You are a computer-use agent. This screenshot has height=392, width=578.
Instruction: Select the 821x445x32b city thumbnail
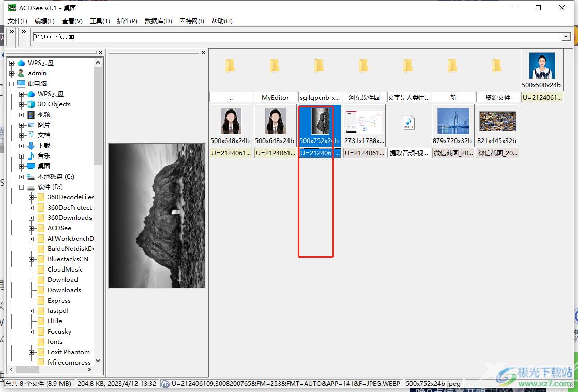pyautogui.click(x=498, y=121)
